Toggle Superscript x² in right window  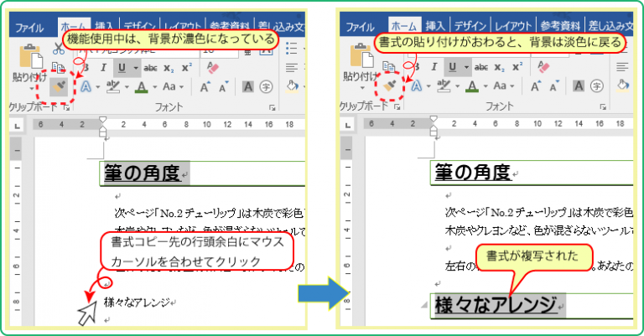517,67
